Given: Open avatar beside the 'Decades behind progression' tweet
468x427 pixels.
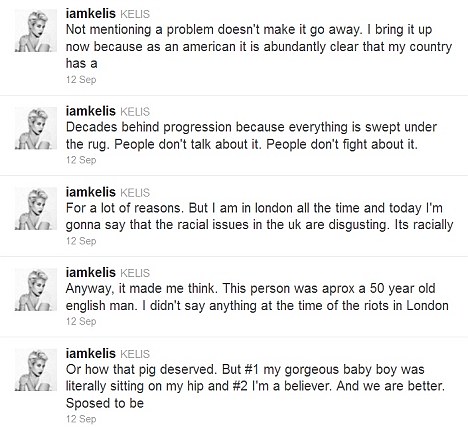Looking at the screenshot, I should [x=36, y=128].
